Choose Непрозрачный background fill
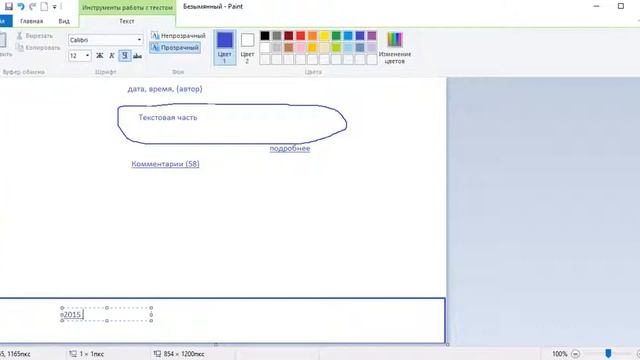The image size is (640, 360). tap(178, 36)
